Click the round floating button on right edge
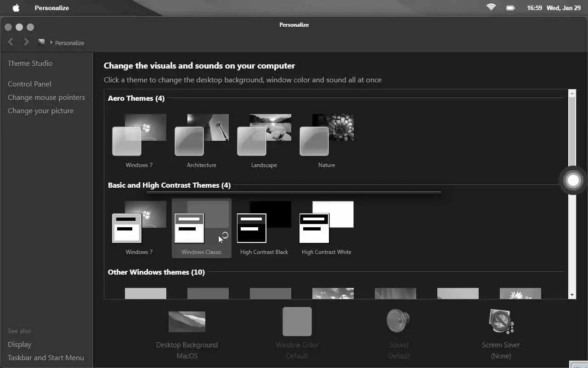588x368 pixels. (x=573, y=180)
